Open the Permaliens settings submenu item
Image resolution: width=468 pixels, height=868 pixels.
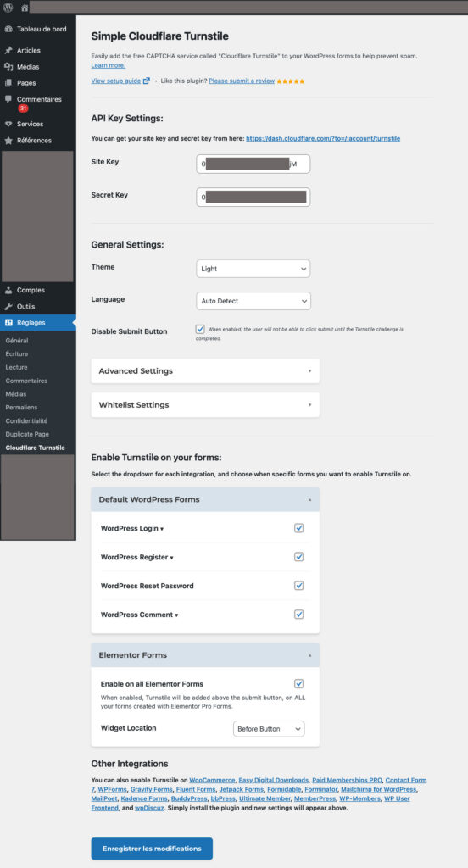pyautogui.click(x=21, y=408)
